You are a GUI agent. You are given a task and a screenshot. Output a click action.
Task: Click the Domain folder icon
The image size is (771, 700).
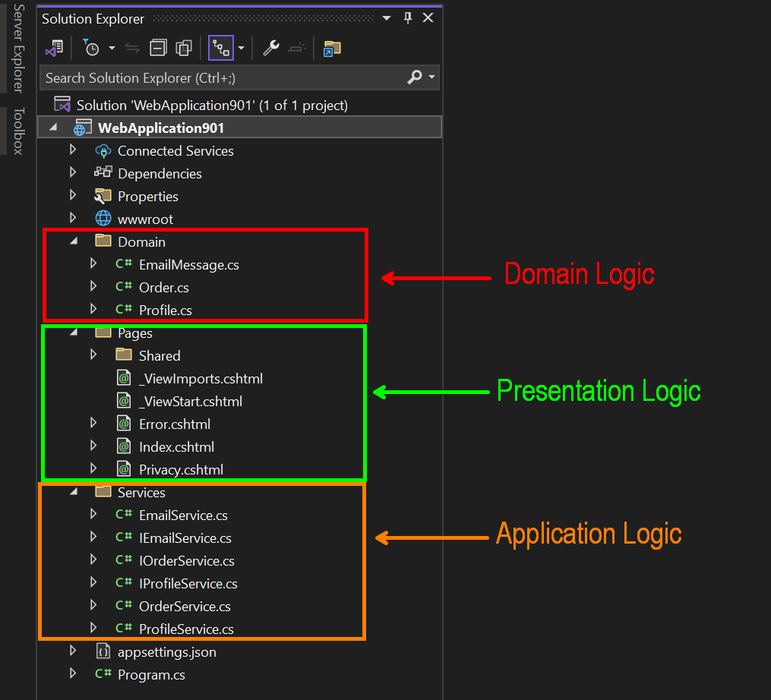103,241
